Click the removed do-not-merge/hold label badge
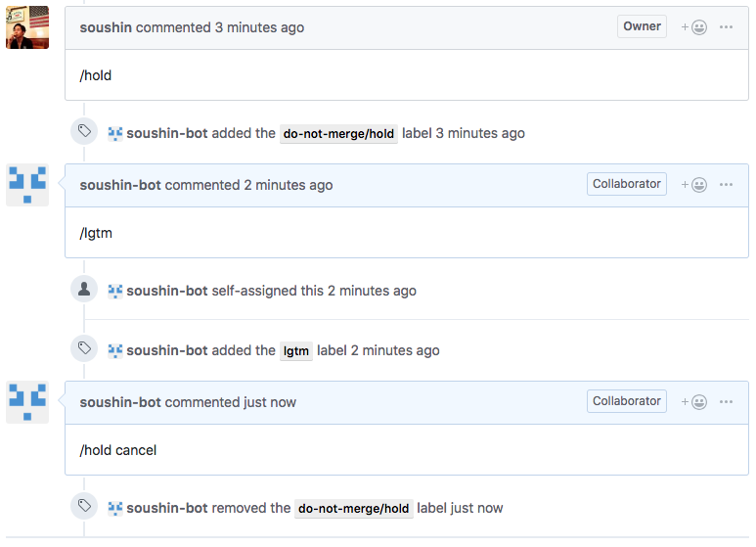 pos(353,509)
